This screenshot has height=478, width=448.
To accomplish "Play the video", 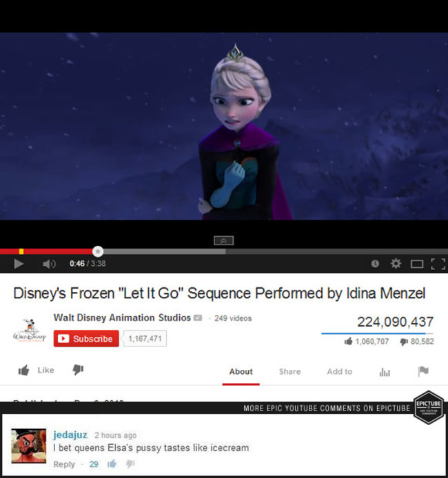I will click(19, 264).
